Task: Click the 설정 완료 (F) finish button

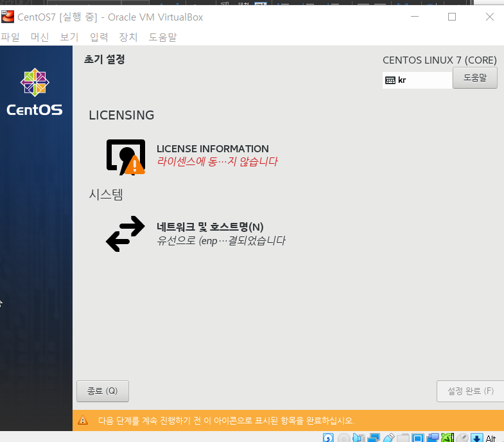Action: [x=470, y=391]
